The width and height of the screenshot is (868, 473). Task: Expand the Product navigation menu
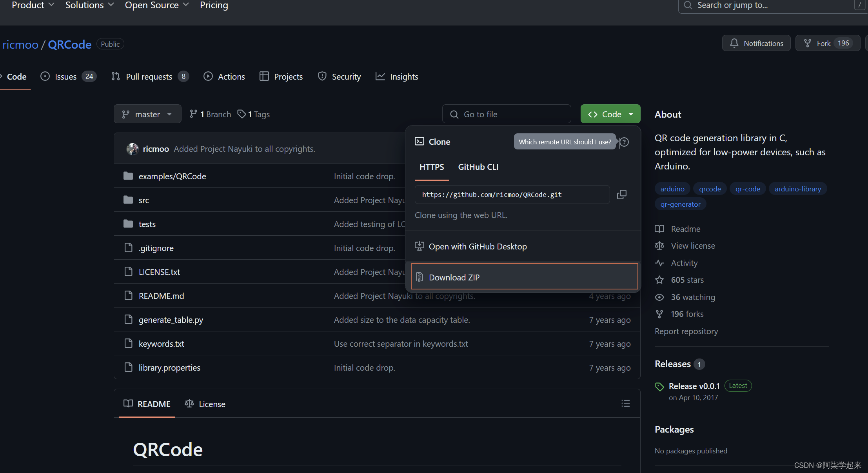[x=33, y=5]
